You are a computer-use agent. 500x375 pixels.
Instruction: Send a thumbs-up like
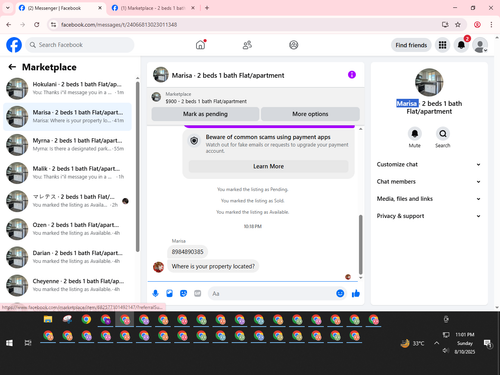click(356, 293)
